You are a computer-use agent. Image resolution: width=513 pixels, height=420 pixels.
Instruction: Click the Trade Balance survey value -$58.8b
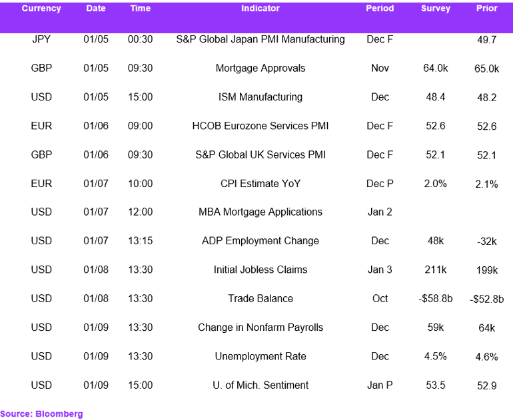coord(436,298)
